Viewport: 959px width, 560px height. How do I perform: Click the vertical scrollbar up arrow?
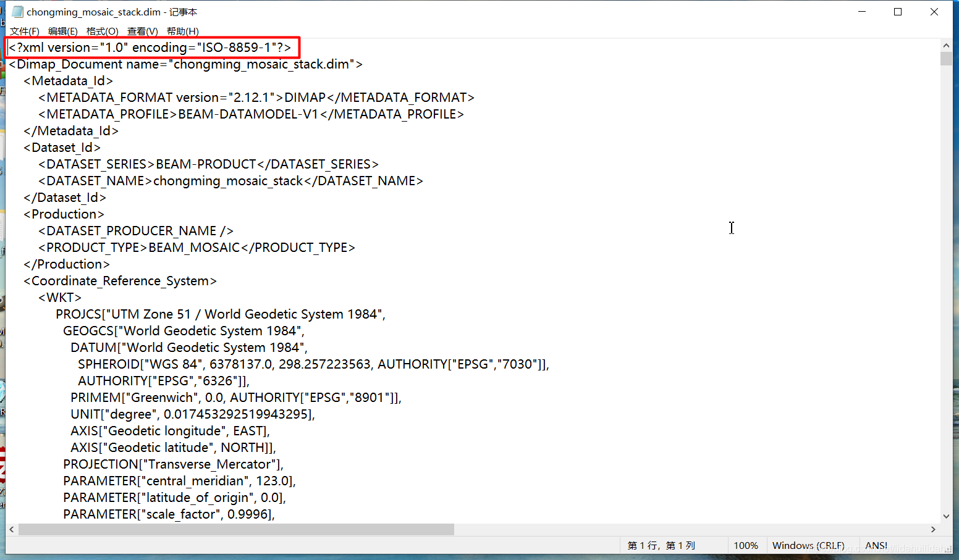coord(946,46)
